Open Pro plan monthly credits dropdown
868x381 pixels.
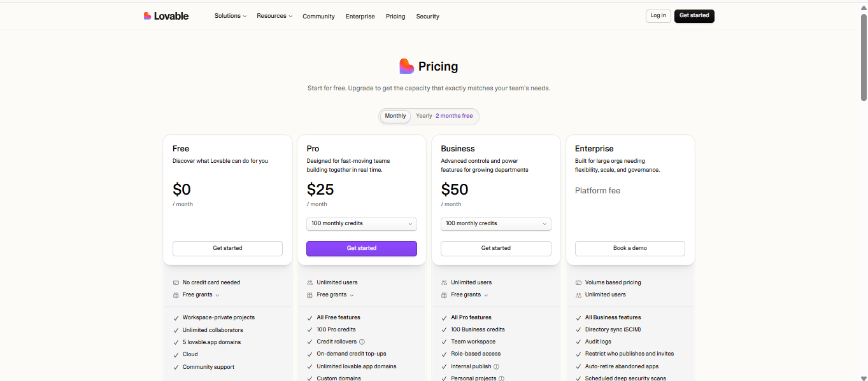tap(362, 224)
